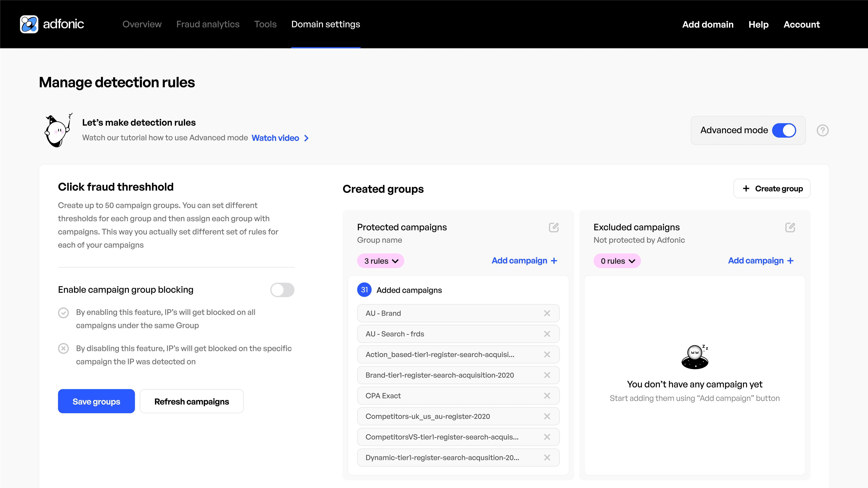
Task: Remove the Action_based-tier1-register campaign
Action: point(547,355)
